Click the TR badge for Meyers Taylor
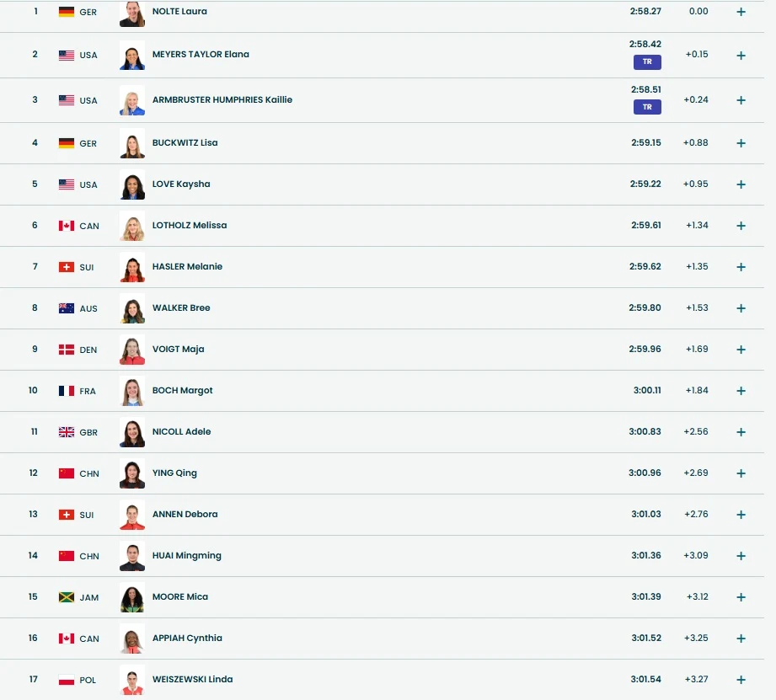Viewport: 776px width, 700px height. [647, 61]
